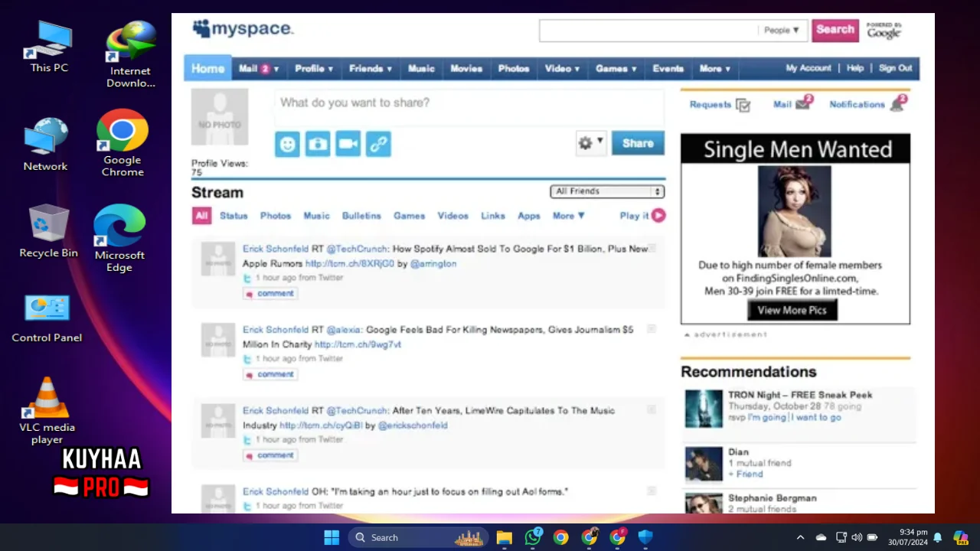Click the Windows Start button

coord(332,537)
